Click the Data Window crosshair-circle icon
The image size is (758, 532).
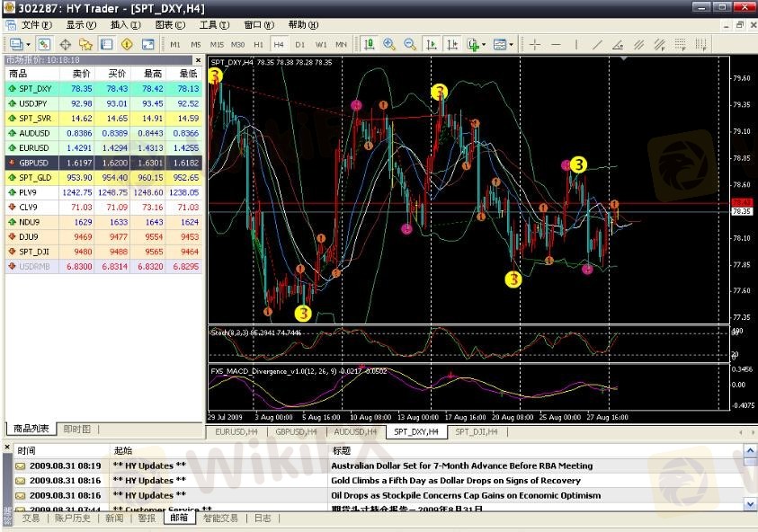click(x=66, y=44)
